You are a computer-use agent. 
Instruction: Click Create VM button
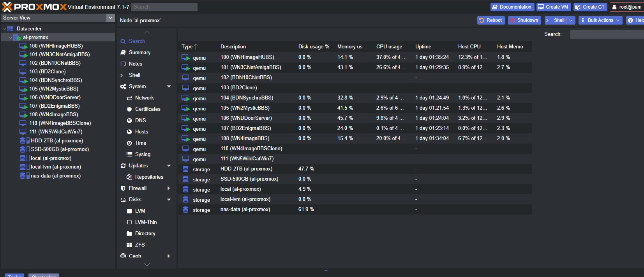(553, 7)
